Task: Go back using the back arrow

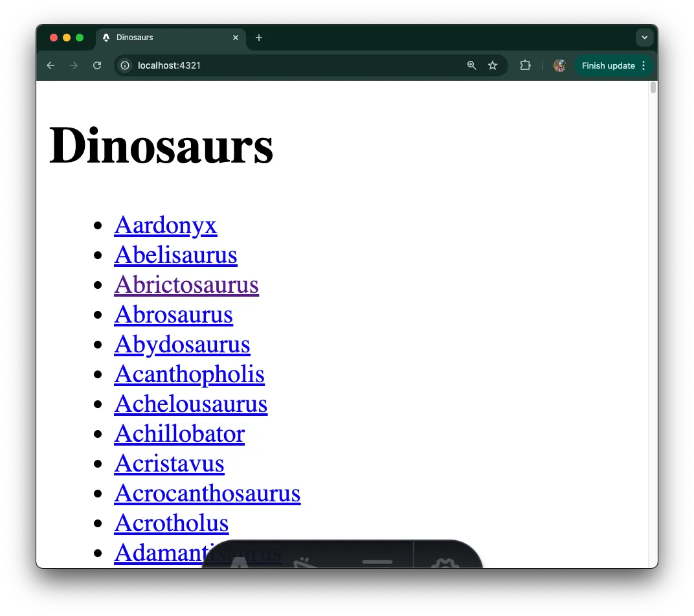Action: [50, 65]
